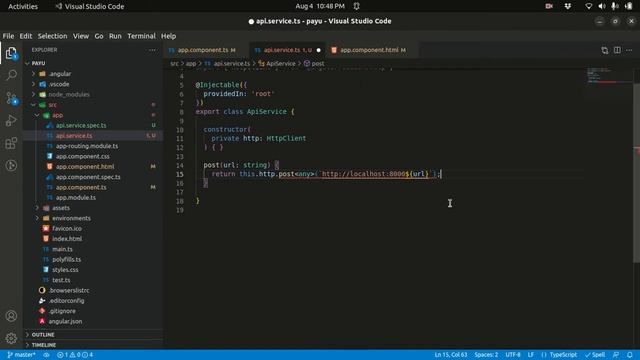The height and width of the screenshot is (360, 640).
Task: Open the Terminal menu
Action: 141,36
